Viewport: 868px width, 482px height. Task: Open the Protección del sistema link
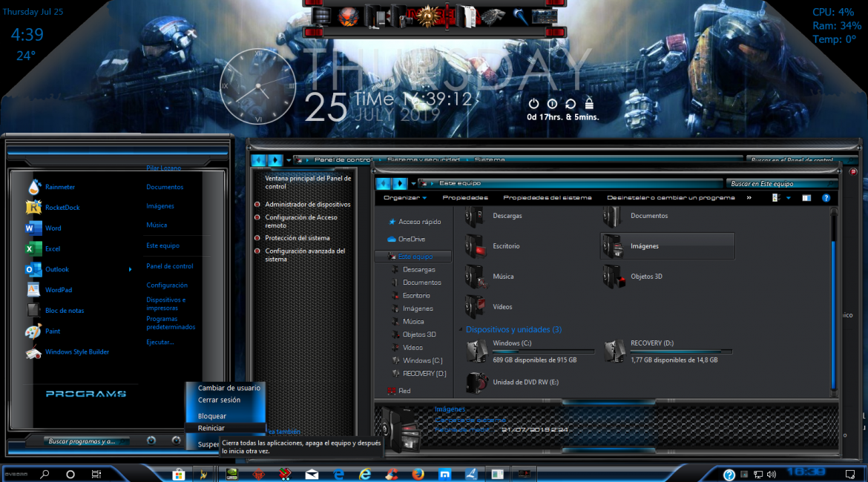click(297, 238)
